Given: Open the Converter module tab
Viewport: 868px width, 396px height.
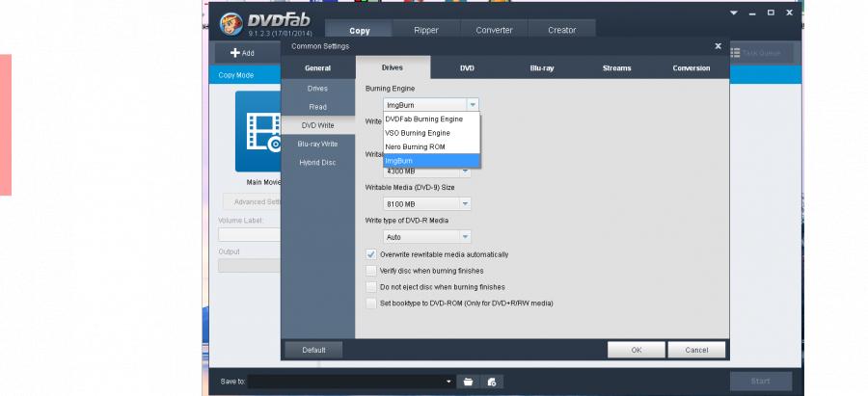Looking at the screenshot, I should click(495, 31).
